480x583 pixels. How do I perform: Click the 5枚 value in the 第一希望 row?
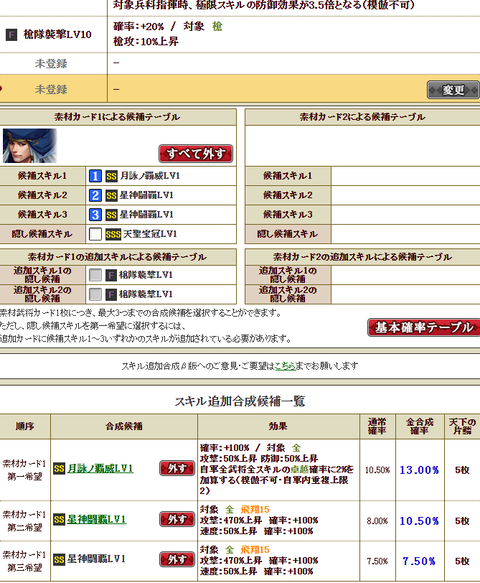[462, 470]
